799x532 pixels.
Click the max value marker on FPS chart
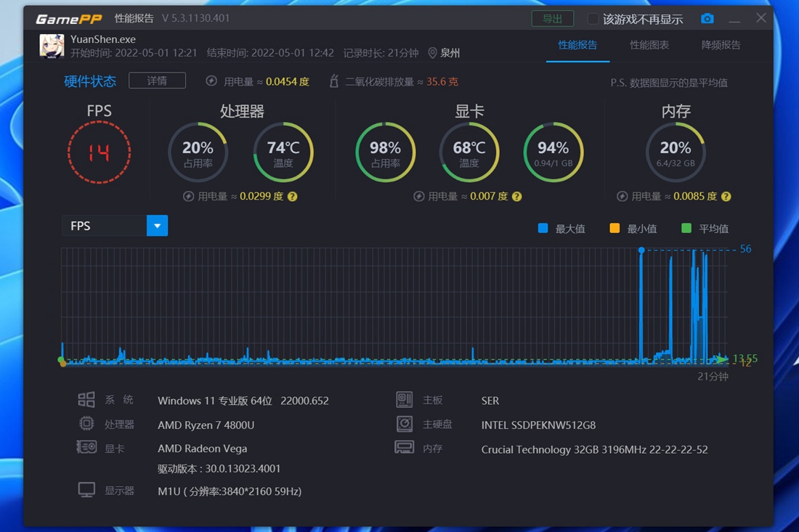(x=641, y=250)
